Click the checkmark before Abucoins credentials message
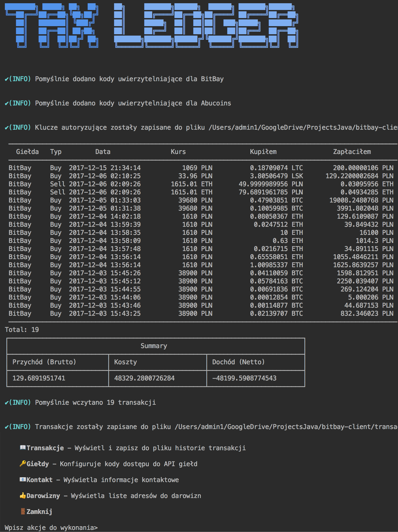Screen dimensions: 398x532 click(7, 103)
